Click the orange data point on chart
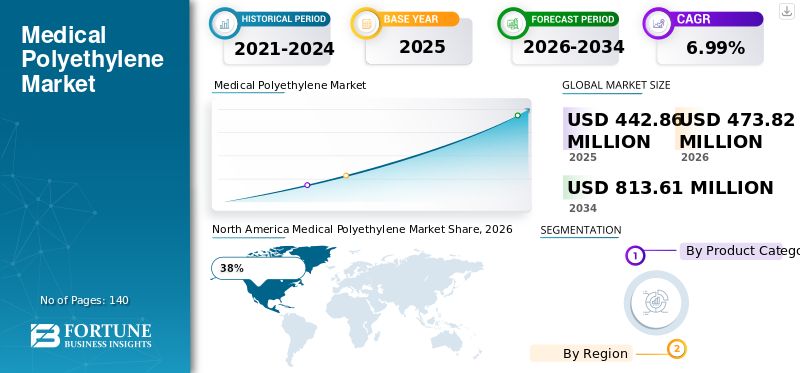 (x=346, y=176)
